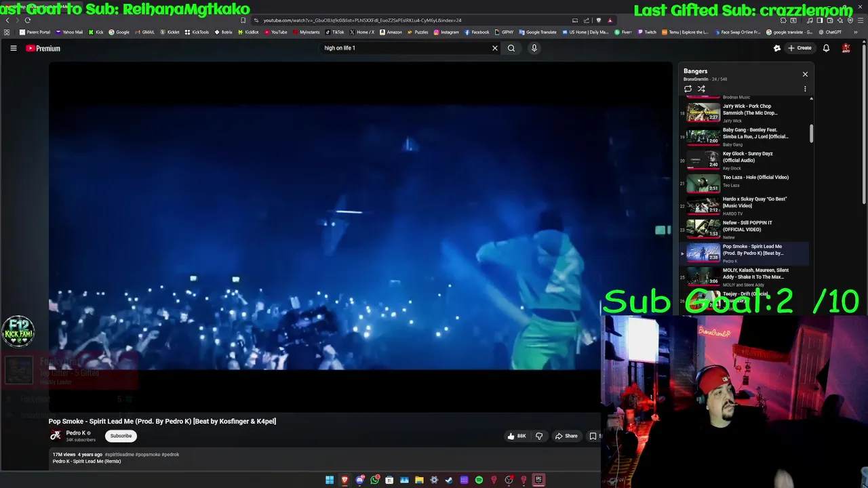Start voice search with microphone
868x488 pixels.
click(534, 48)
